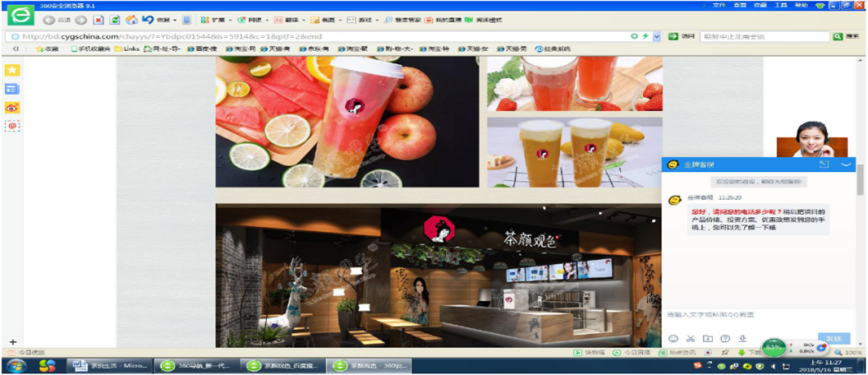
Task: Open the 文件 menu
Action: (719, 5)
